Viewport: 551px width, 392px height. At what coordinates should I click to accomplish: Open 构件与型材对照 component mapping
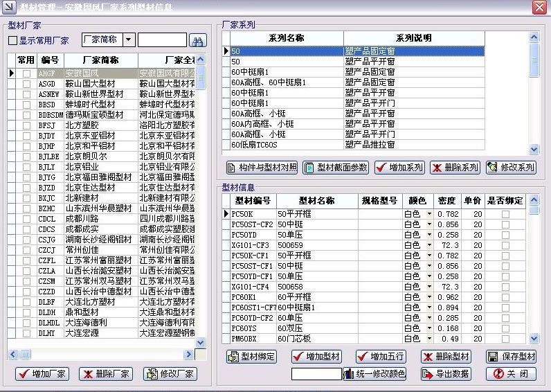coord(262,168)
